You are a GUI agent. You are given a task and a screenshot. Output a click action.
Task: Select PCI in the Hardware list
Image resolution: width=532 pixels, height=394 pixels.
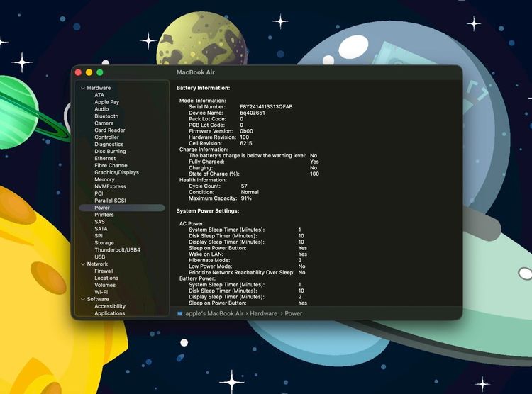(99, 193)
